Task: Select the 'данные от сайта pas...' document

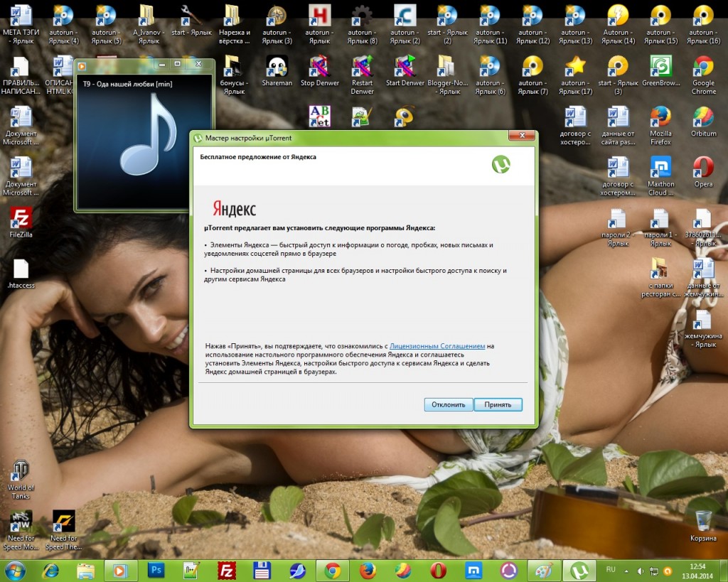Action: (618, 125)
